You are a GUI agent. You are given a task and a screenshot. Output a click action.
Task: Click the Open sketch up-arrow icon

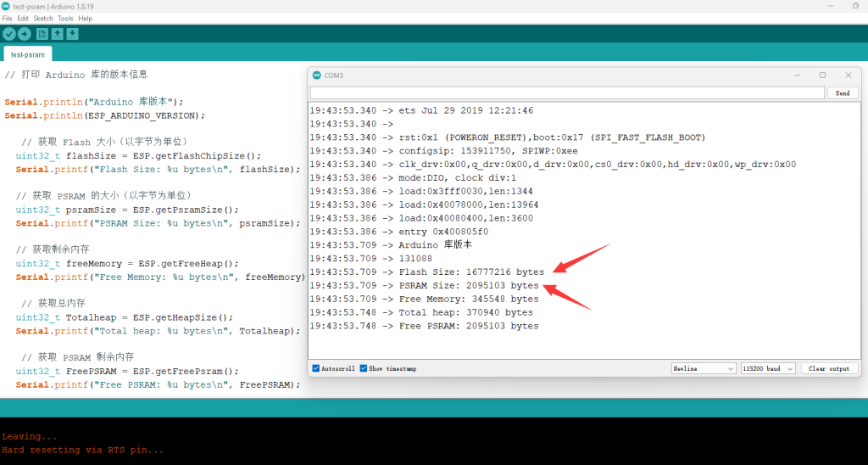(57, 34)
